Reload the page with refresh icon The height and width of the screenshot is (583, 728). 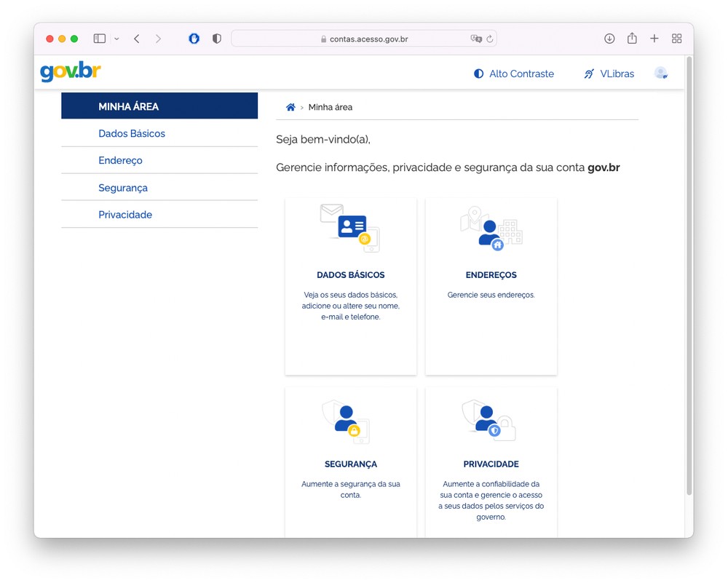click(x=490, y=39)
